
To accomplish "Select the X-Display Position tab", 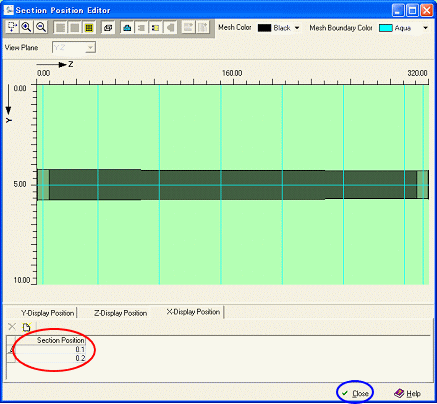I will pos(193,312).
